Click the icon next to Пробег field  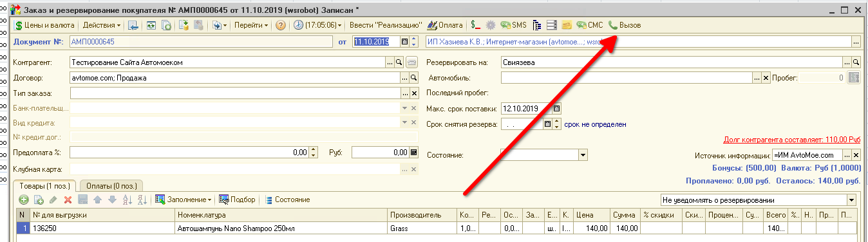(x=854, y=78)
